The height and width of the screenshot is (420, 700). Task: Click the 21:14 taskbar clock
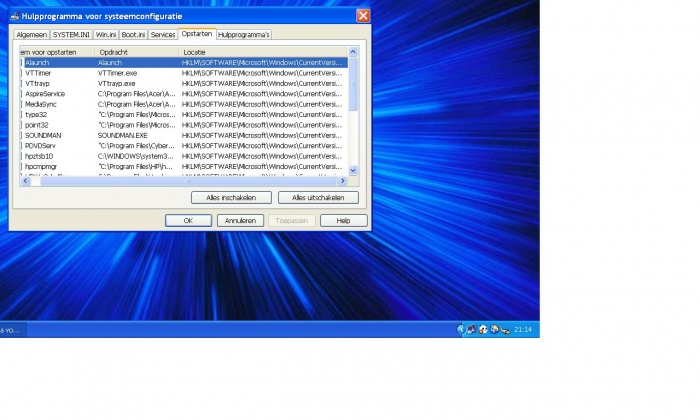(523, 330)
